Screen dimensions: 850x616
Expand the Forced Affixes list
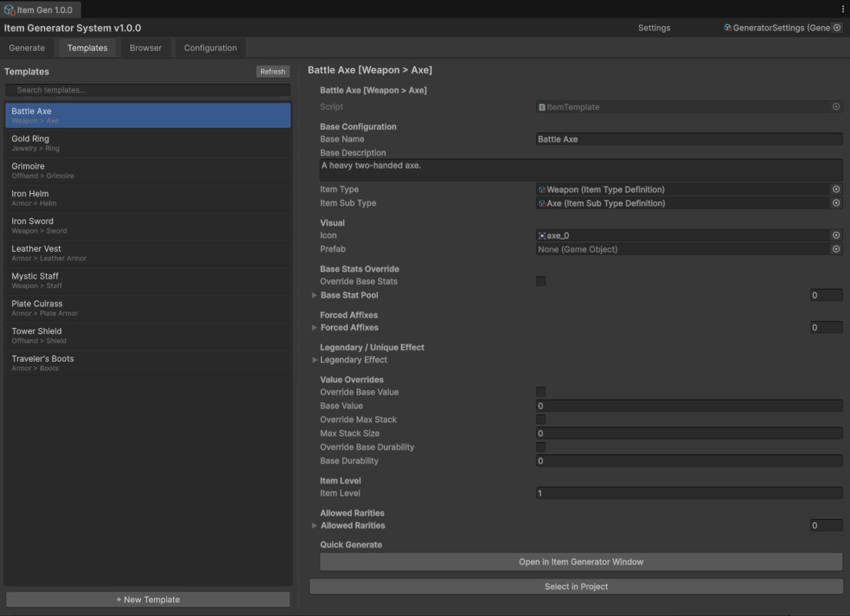tap(314, 327)
